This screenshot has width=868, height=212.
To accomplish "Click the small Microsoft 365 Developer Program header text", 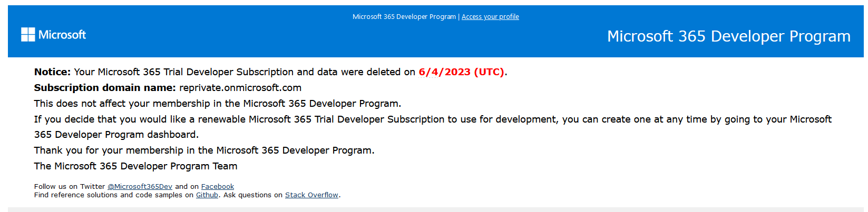I will [x=404, y=17].
